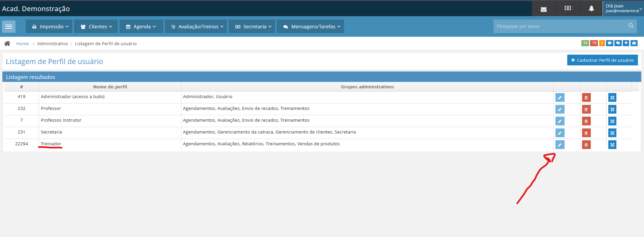644x237 pixels.
Task: Click the trash delete icon for Professor
Action: pyautogui.click(x=586, y=110)
